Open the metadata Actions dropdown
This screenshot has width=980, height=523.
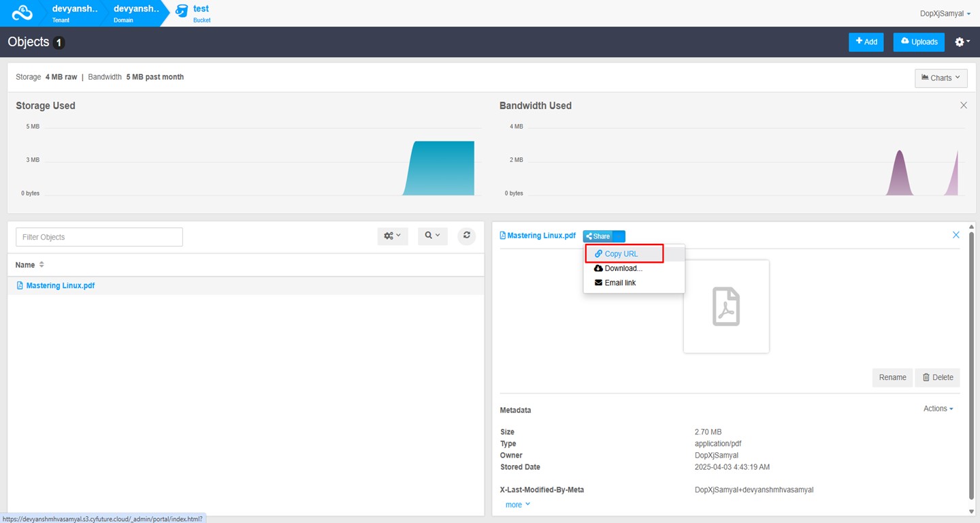pos(938,409)
